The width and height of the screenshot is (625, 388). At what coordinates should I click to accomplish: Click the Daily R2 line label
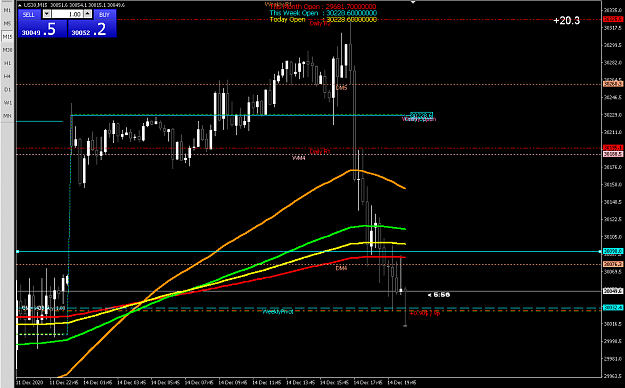point(320,24)
